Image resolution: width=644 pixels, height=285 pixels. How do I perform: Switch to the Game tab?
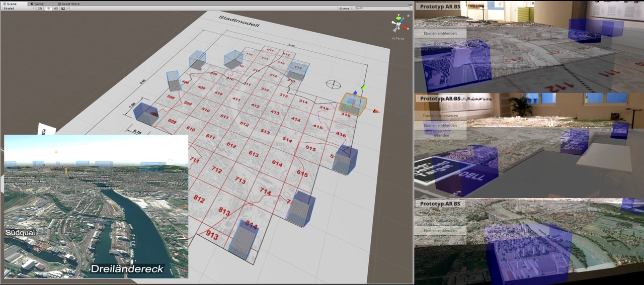(38, 4)
